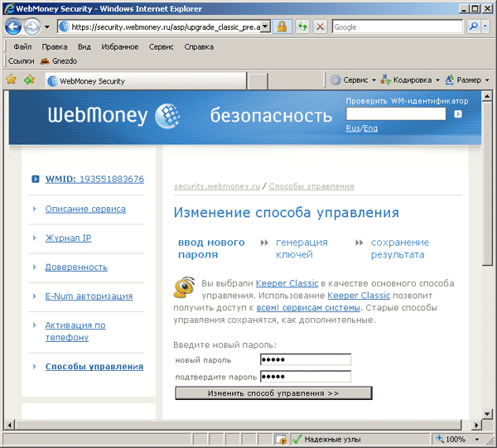This screenshot has width=497, height=448.
Task: Click the vertical scrollbar up arrow
Action: click(487, 96)
